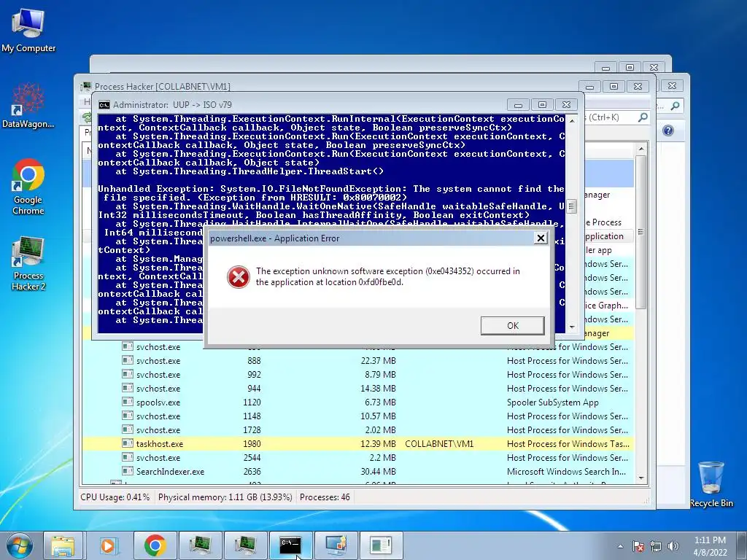Click the console vertical scrollbar thumb
The image size is (747, 560).
click(572, 206)
